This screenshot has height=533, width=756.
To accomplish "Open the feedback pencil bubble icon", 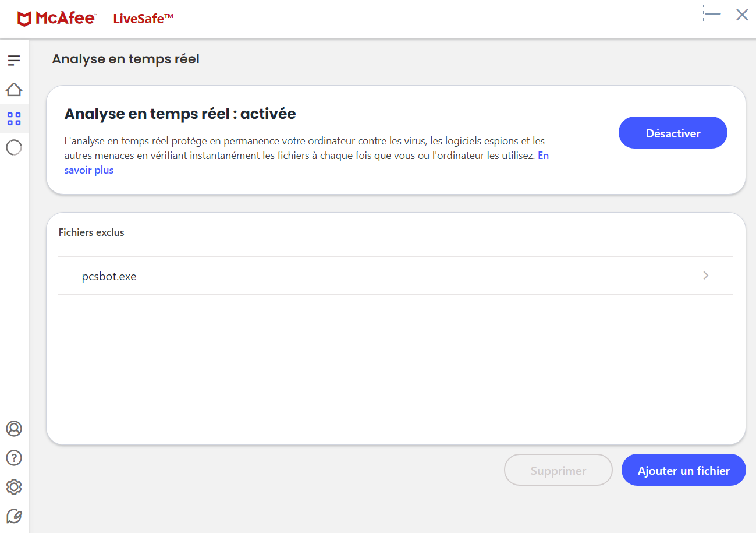I will [x=14, y=516].
